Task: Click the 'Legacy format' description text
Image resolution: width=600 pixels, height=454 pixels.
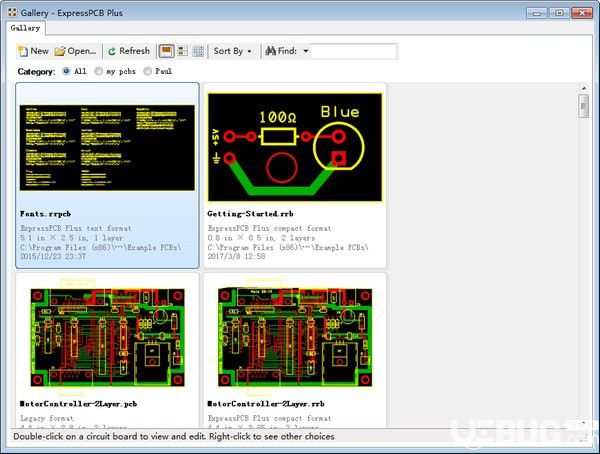Action: (47, 418)
